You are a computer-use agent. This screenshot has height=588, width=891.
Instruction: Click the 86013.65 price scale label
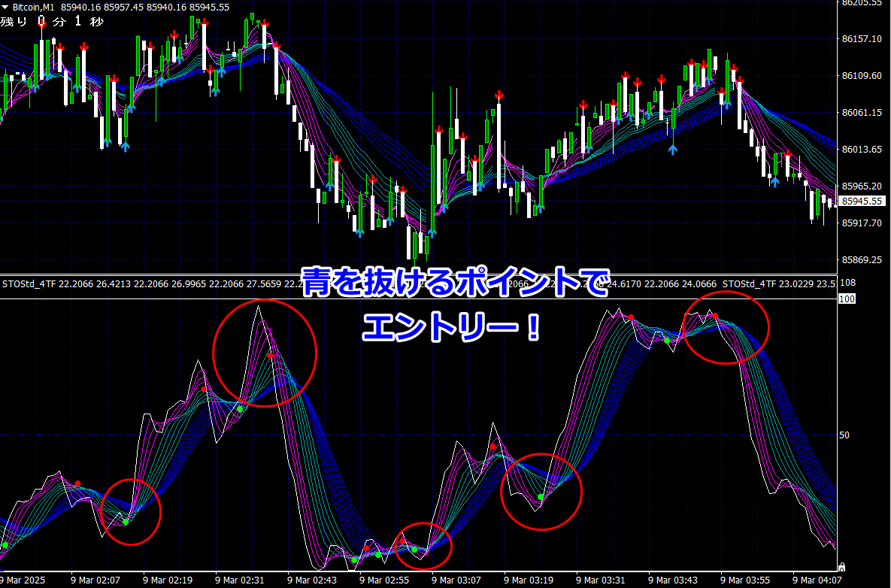pyautogui.click(x=862, y=150)
